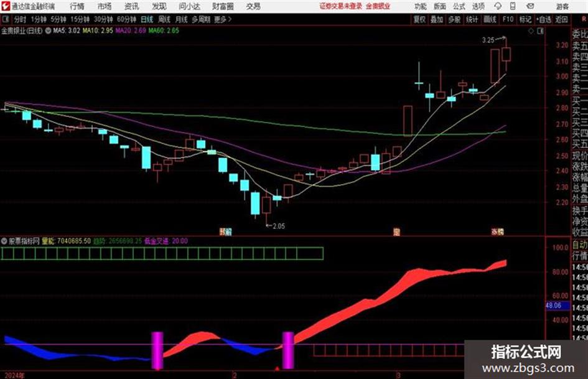588x379 pixels.
Task: Select the 日线 daily period
Action: (147, 19)
